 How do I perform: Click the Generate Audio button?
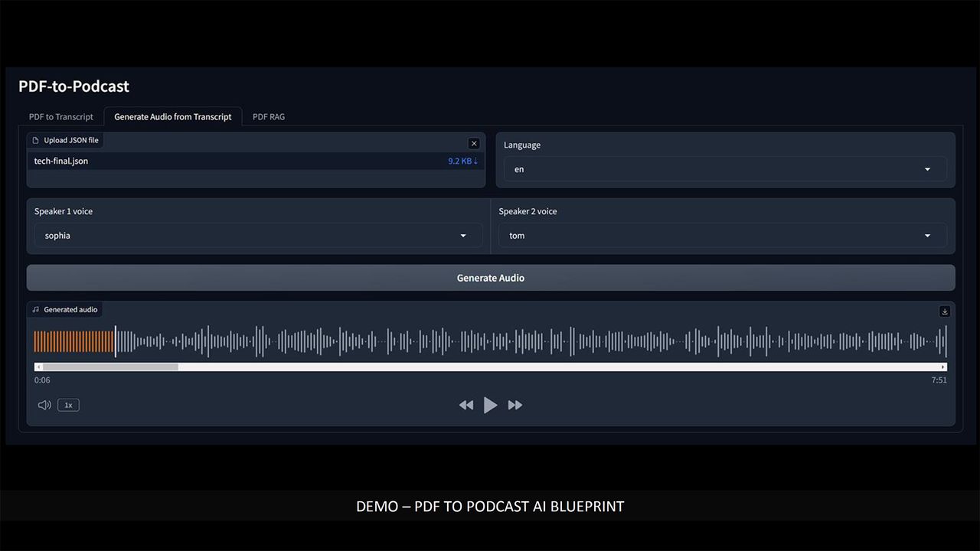(491, 278)
